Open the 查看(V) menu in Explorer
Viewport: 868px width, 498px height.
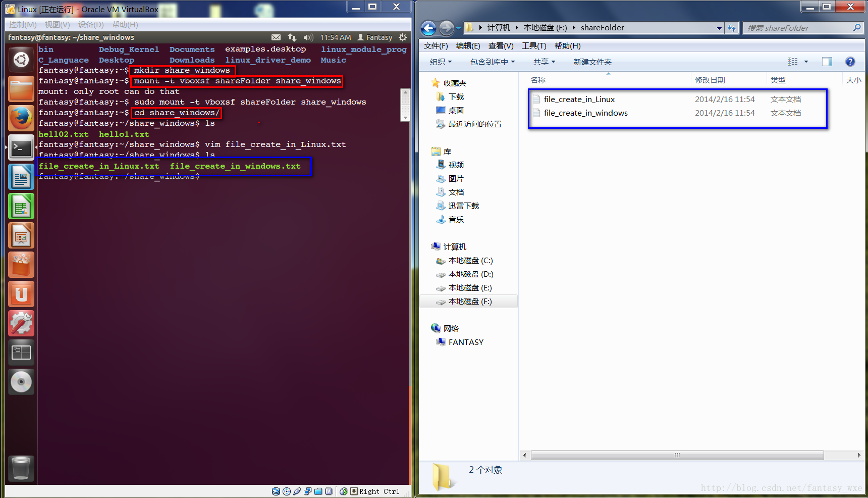pyautogui.click(x=501, y=46)
